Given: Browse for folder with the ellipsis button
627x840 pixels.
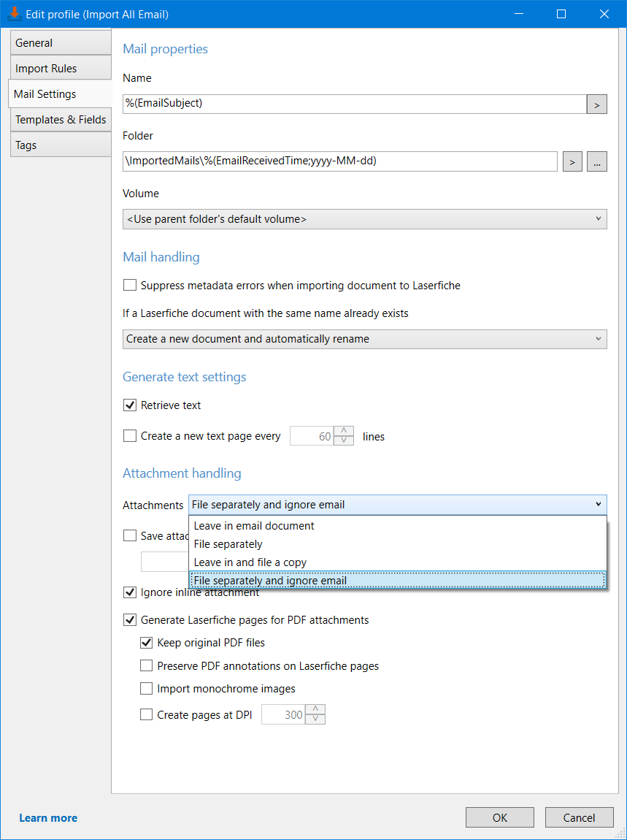Looking at the screenshot, I should [x=597, y=161].
